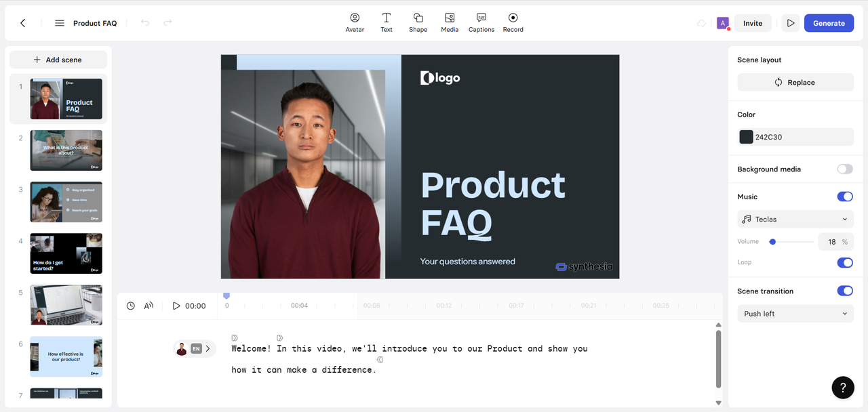Open the Media tool
Viewport: 868px width, 412px height.
(x=450, y=22)
